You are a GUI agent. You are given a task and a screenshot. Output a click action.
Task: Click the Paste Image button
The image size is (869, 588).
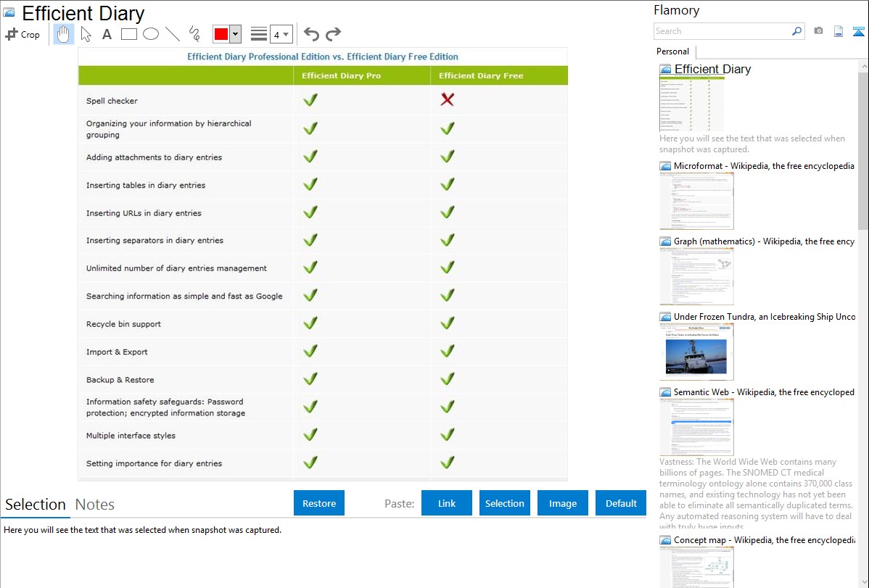563,503
